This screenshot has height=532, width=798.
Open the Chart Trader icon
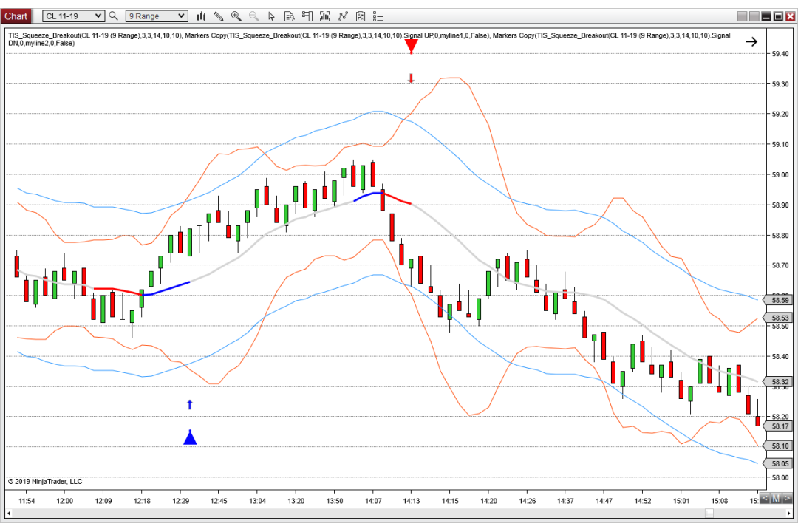click(307, 16)
